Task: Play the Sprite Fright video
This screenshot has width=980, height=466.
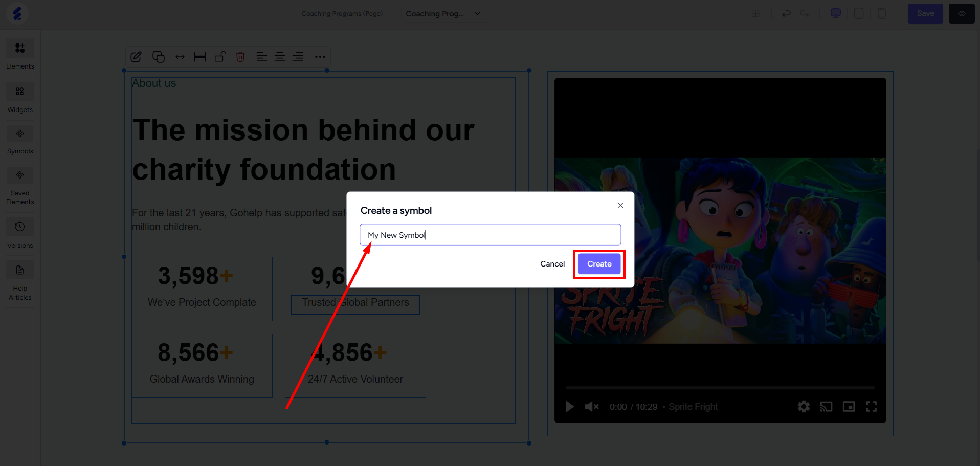Action: 569,407
